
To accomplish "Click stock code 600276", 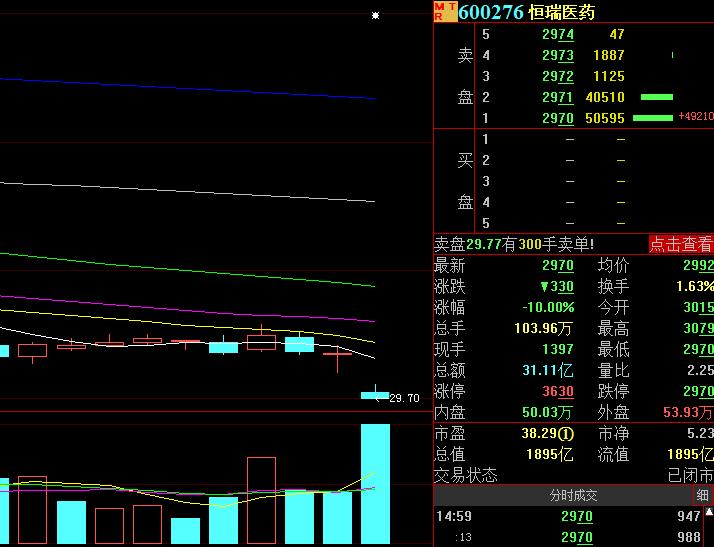I will 491,12.
